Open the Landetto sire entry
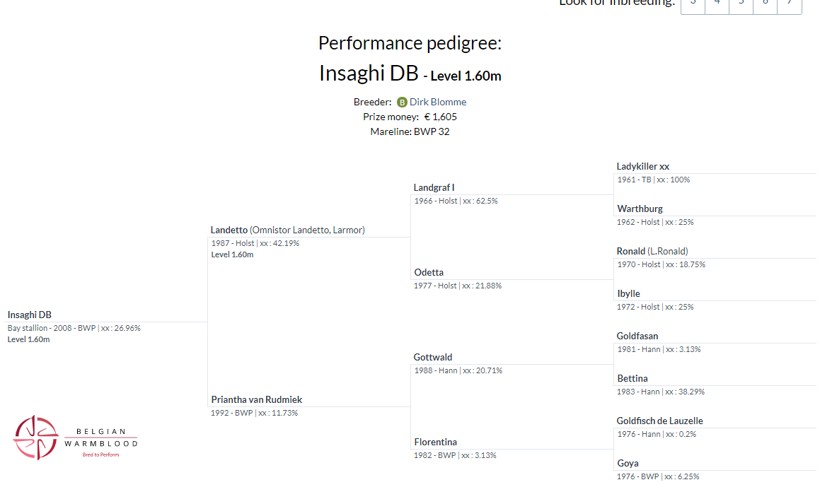The width and height of the screenshot is (820, 504). point(229,230)
